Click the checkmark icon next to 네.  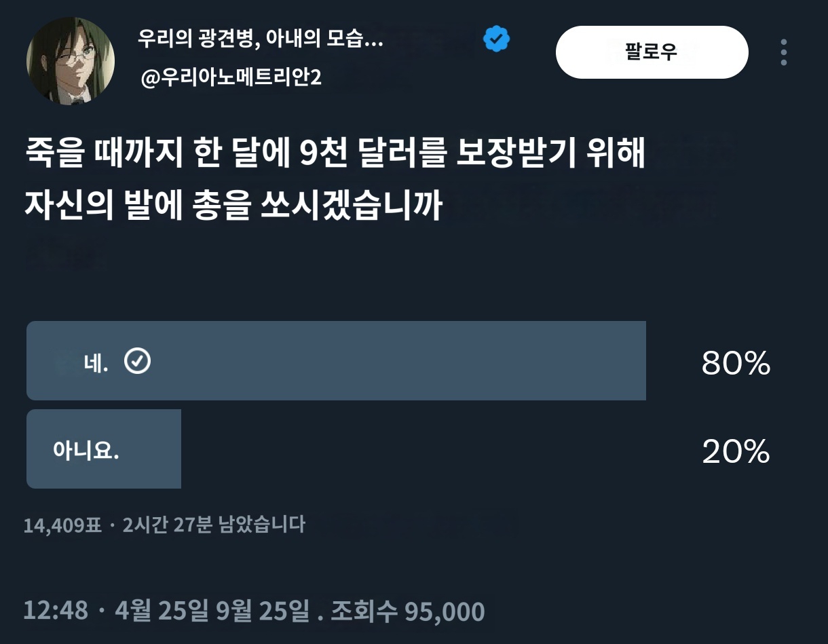[138, 361]
